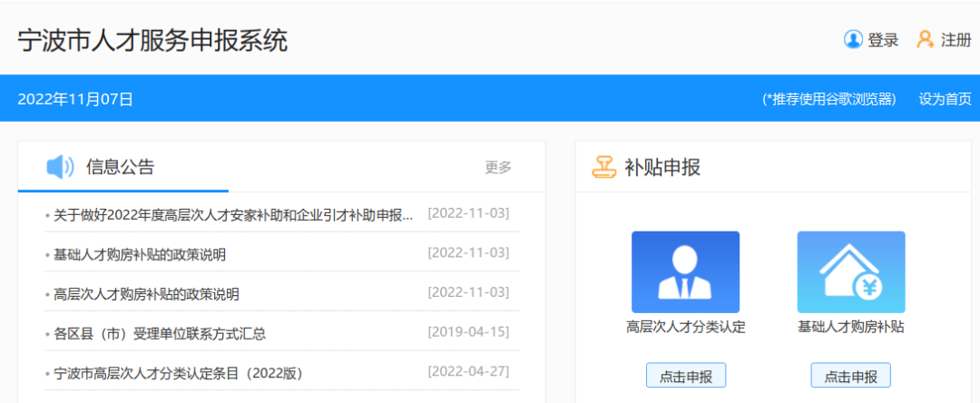The image size is (980, 403).
Task: Click the 注册 link
Action: pos(956,40)
